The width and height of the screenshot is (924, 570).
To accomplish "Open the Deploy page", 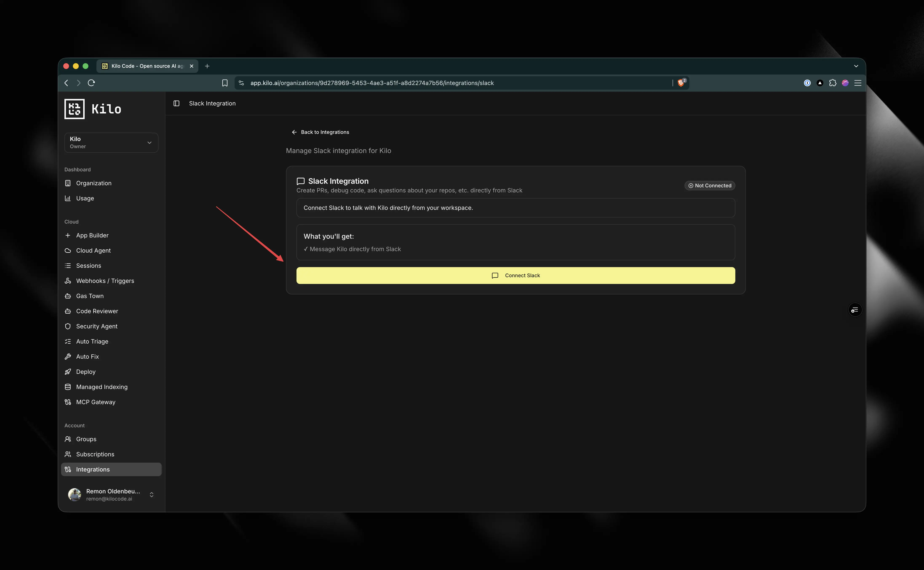I will (111, 372).
